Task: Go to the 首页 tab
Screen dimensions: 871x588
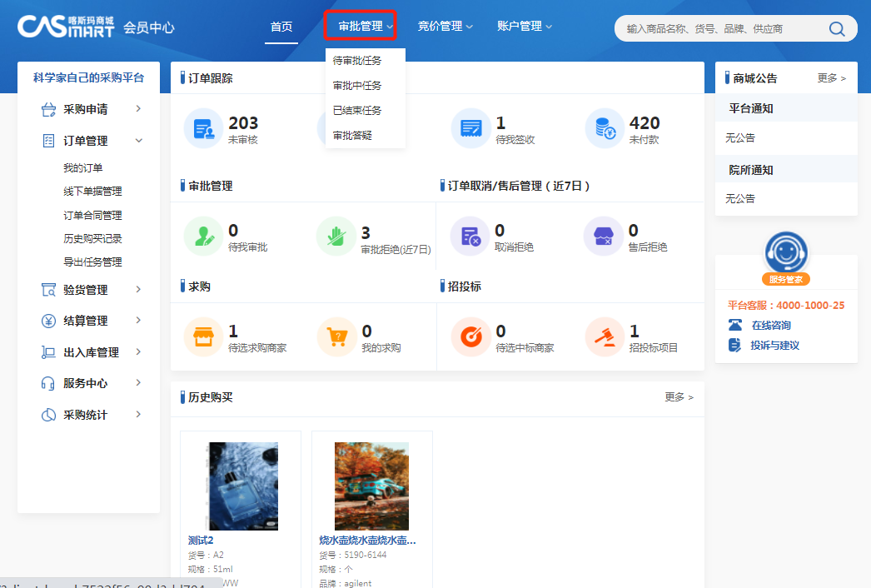Action: click(x=281, y=27)
